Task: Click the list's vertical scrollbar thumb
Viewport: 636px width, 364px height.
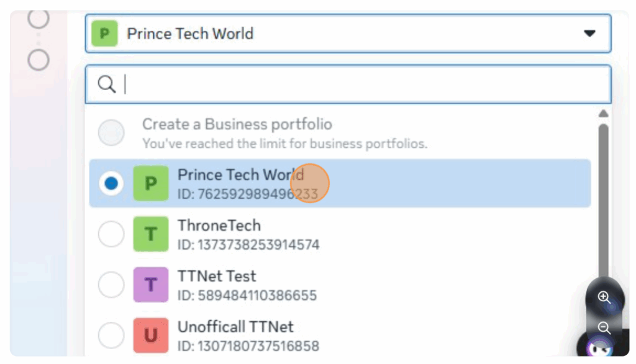Action: (x=602, y=199)
